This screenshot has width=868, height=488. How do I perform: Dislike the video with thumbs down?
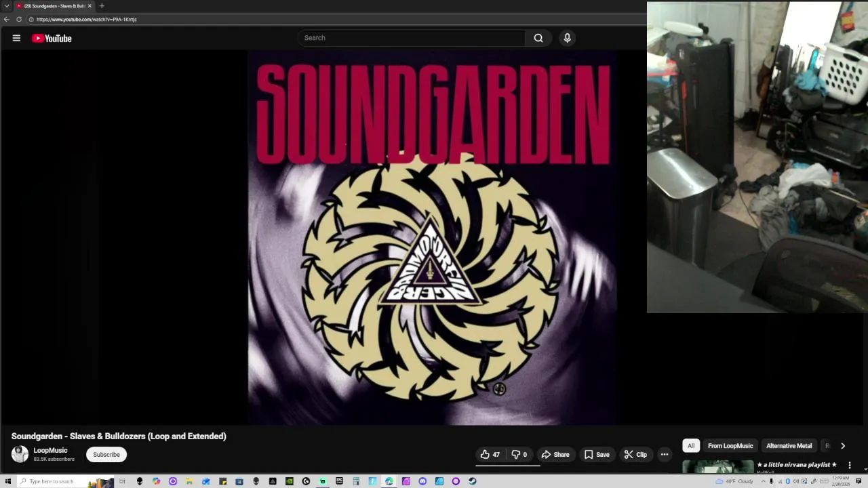[x=519, y=455]
